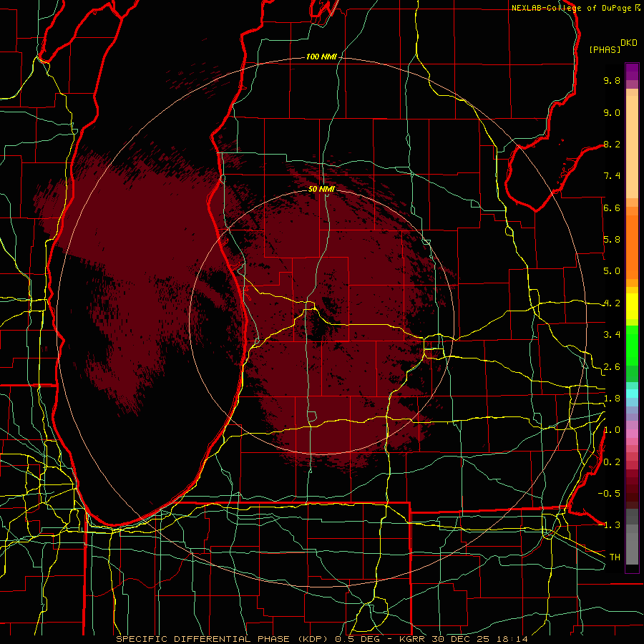Screen dimensions: 644x644
Task: Click the 1.8 value on the color scale
Action: click(x=612, y=399)
